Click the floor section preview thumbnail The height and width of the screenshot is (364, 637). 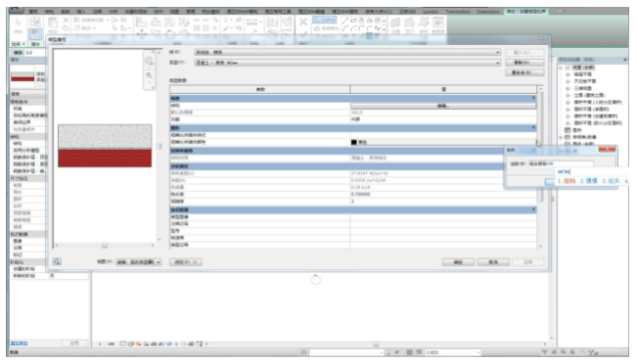pos(105,146)
